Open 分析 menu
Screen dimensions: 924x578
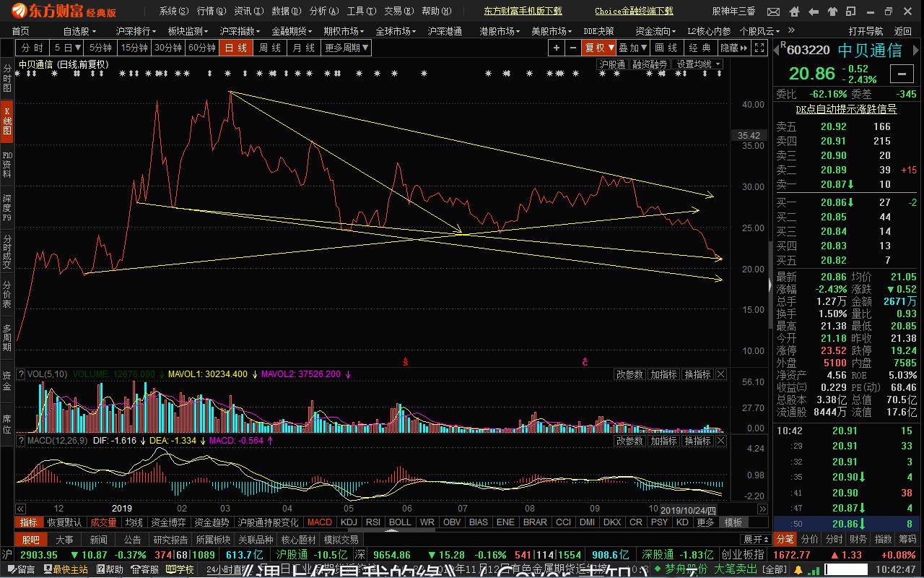click(x=323, y=12)
